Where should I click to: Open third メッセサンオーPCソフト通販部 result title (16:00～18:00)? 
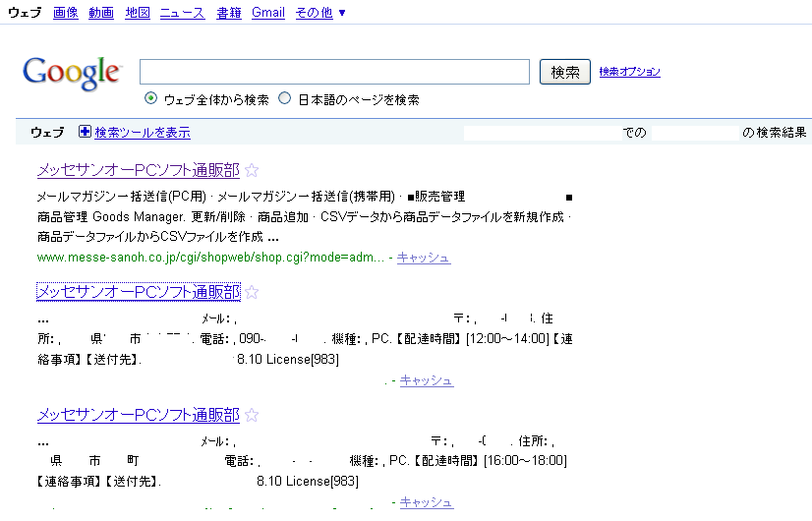click(x=139, y=415)
